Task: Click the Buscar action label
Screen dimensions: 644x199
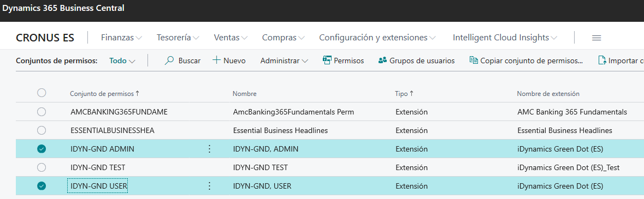Action: point(190,61)
